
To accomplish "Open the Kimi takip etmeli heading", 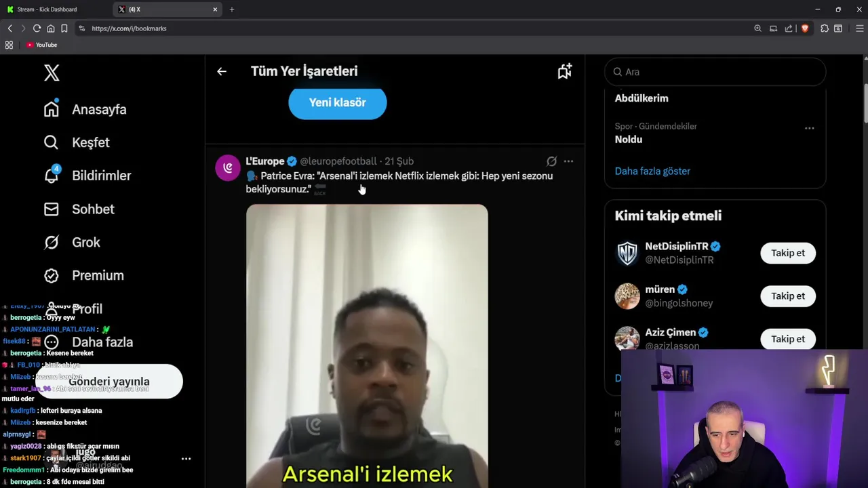I will click(x=668, y=216).
